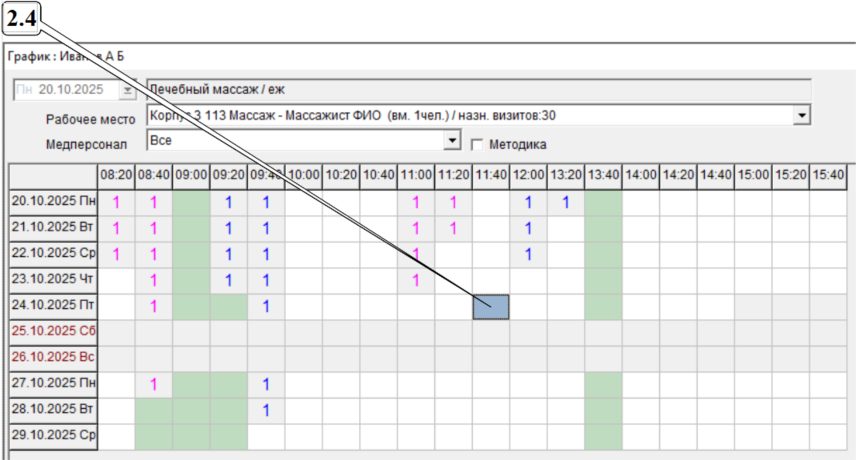Screen dimensions: 856x460
Task: Open the date picker dropdown arrow
Action: click(x=127, y=90)
